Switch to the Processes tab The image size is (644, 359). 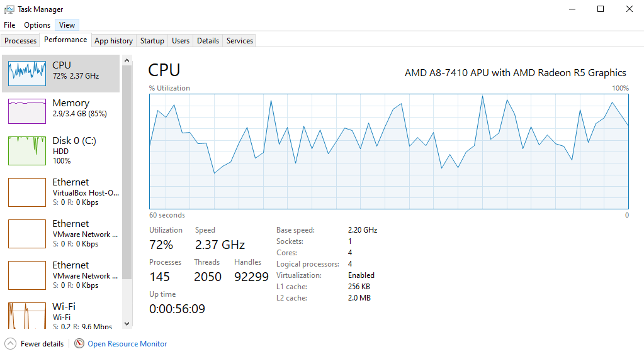(21, 41)
